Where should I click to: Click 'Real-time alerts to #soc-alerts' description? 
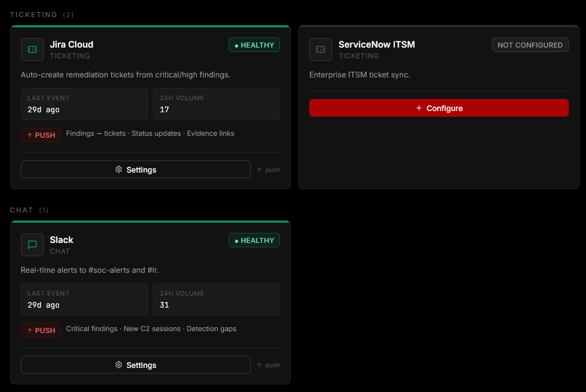[90, 270]
